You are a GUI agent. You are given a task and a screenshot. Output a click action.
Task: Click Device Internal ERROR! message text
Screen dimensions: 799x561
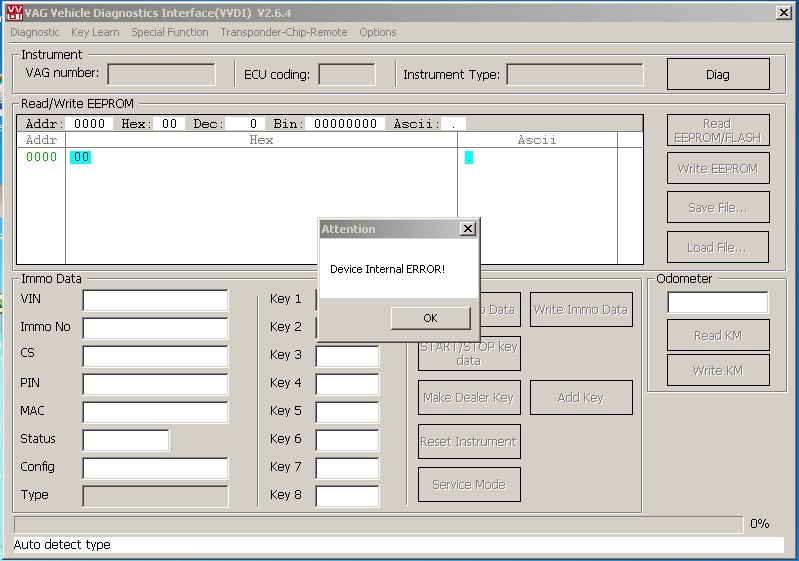(387, 269)
